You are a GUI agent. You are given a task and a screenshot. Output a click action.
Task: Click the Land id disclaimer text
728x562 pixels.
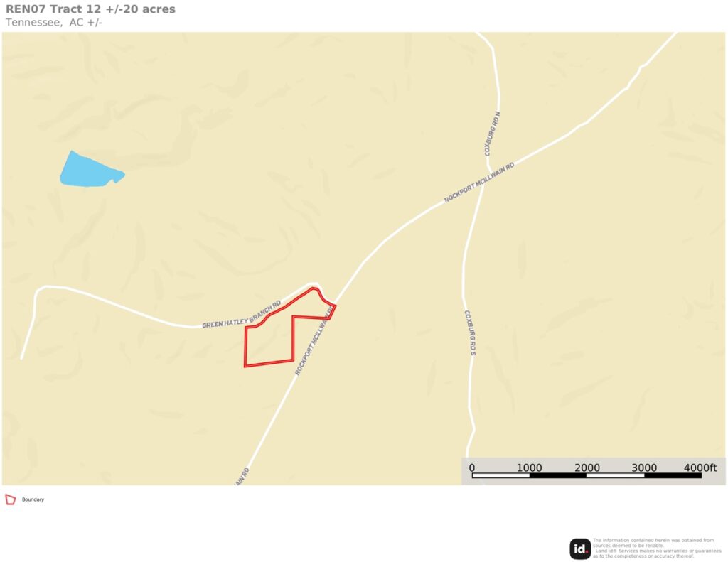[656, 548]
